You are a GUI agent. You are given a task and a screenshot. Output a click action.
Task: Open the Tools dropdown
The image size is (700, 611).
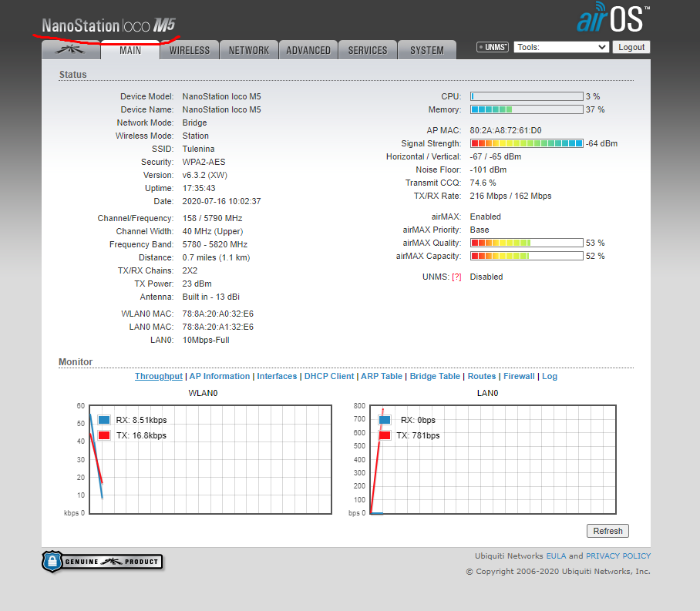click(x=561, y=47)
